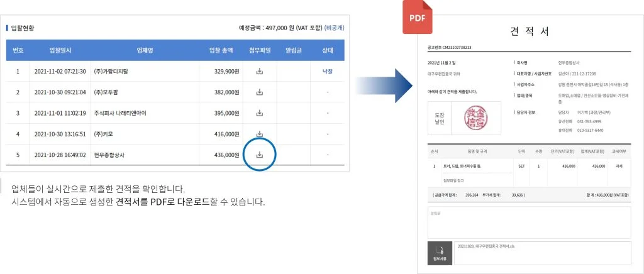Click the bid amount 395,000원
Viewport: 644px width, 274px height.
[226, 113]
